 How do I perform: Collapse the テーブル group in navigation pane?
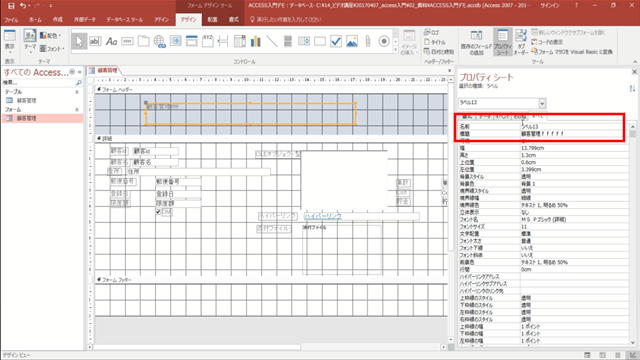77,92
